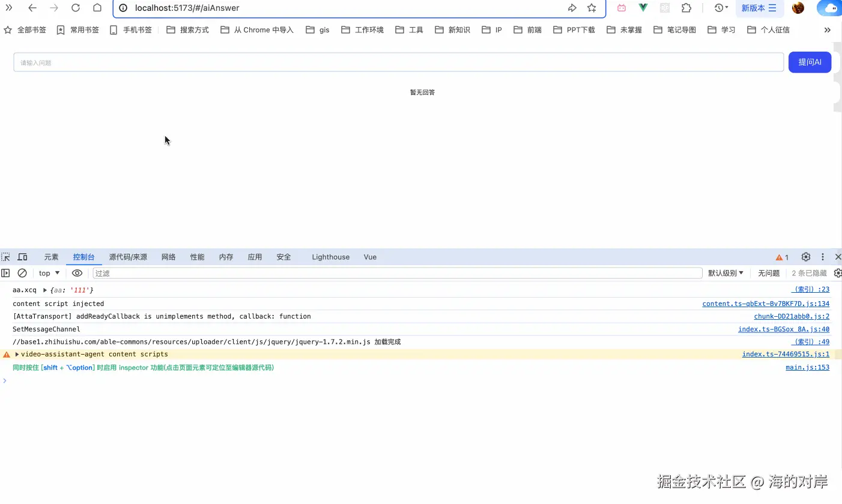The width and height of the screenshot is (842, 504).
Task: Switch to the 网络 DevTools tab
Action: pos(168,257)
